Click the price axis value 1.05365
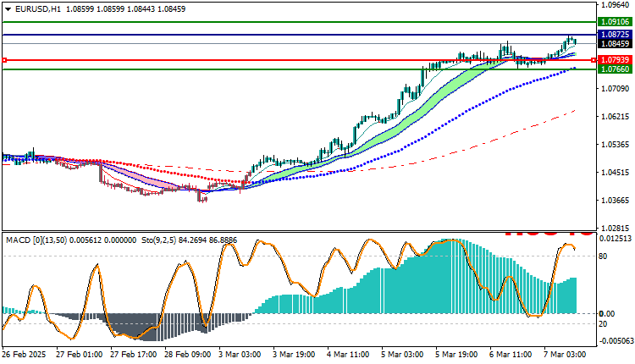 [x=616, y=145]
